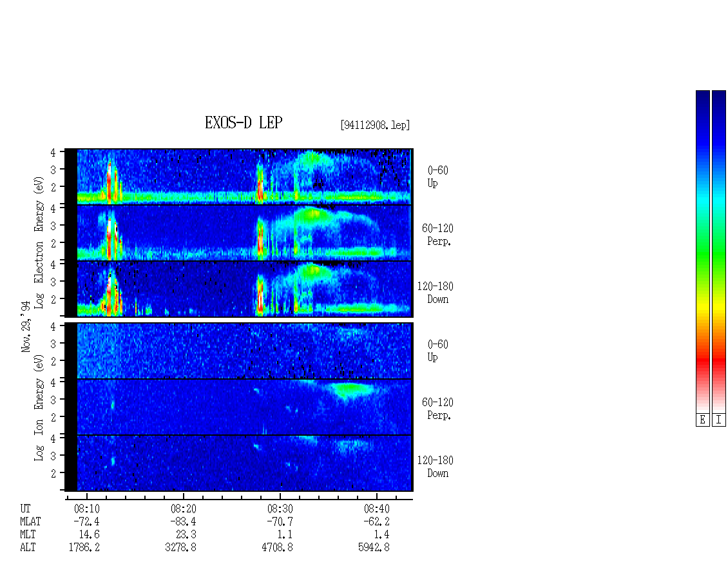
Task: Click the boxed E label under color bar
Action: 702,420
